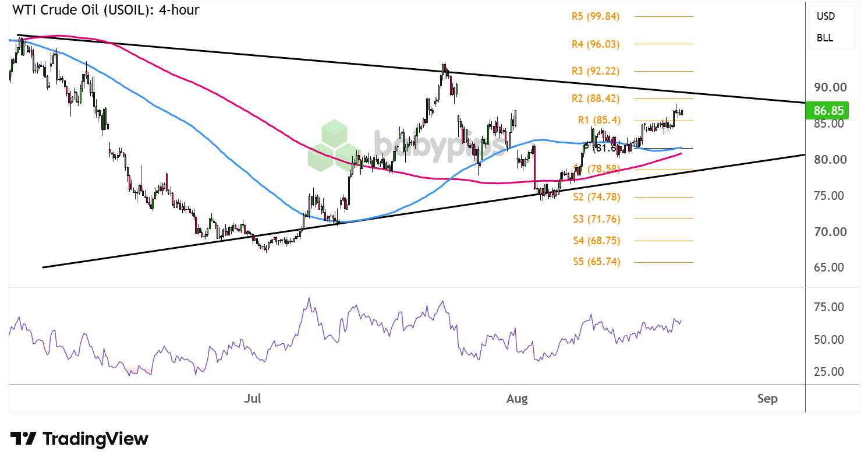868x465 pixels.
Task: Click the 90.00 price axis label
Action: pos(830,87)
